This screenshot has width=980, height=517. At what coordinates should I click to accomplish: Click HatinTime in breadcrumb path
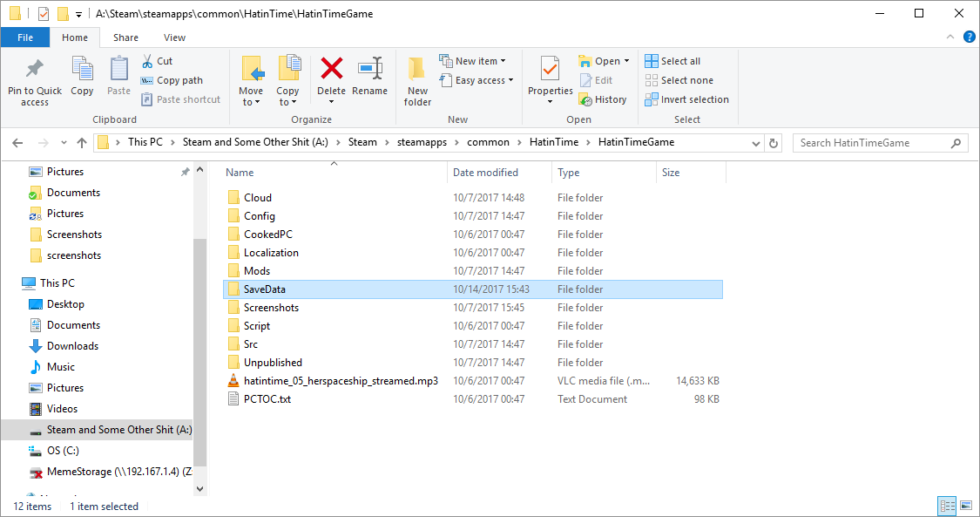click(x=554, y=142)
